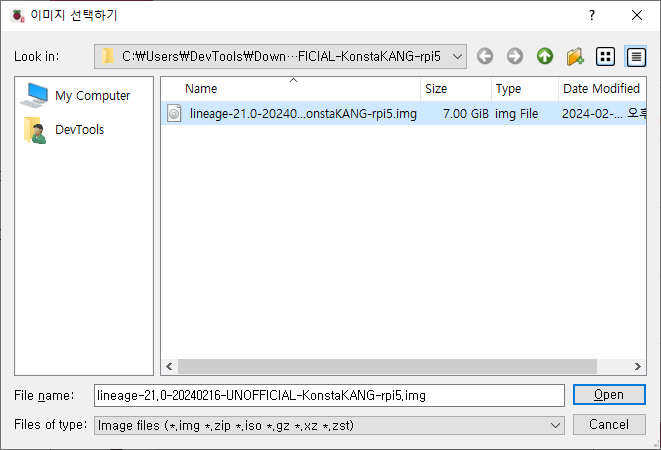Screen dimensions: 661x450
Task: Click the help question mark button
Action: [x=592, y=15]
